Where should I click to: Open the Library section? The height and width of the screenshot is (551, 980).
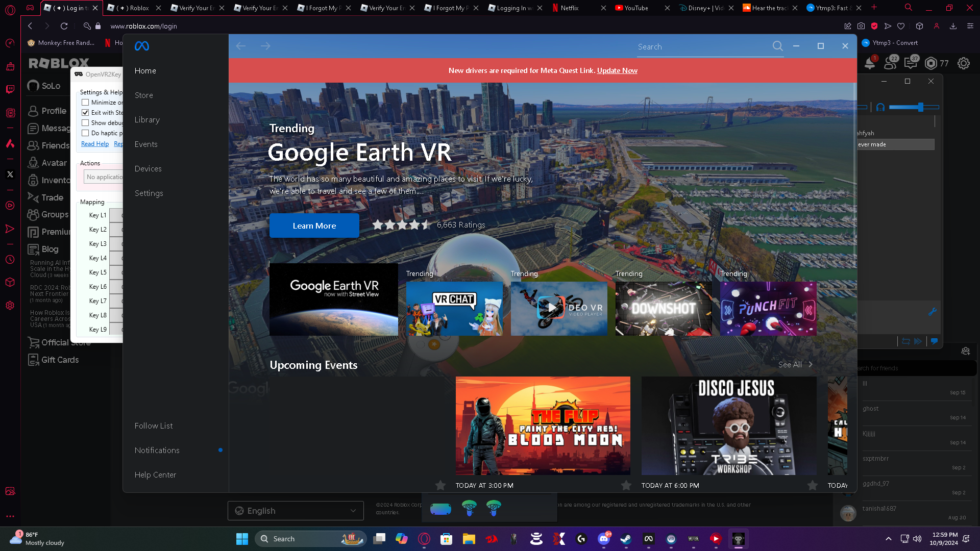pyautogui.click(x=147, y=120)
